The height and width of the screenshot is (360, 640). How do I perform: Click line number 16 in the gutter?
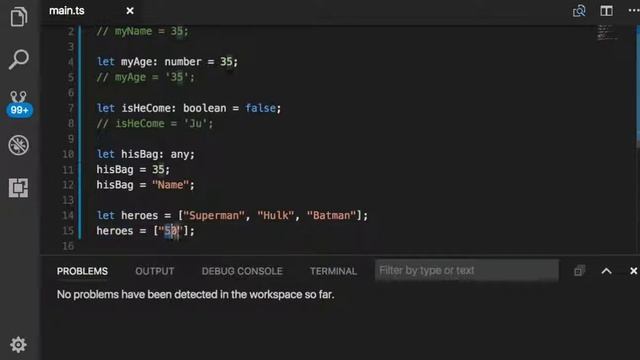pyautogui.click(x=68, y=246)
